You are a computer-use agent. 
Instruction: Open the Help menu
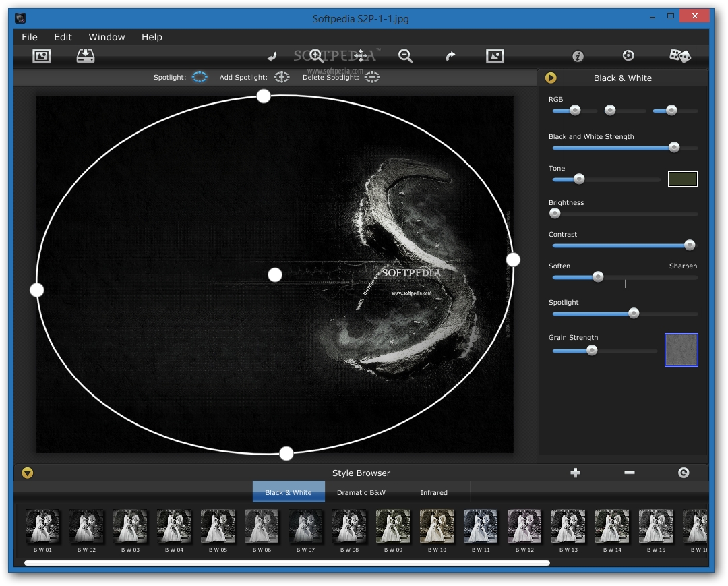[152, 37]
